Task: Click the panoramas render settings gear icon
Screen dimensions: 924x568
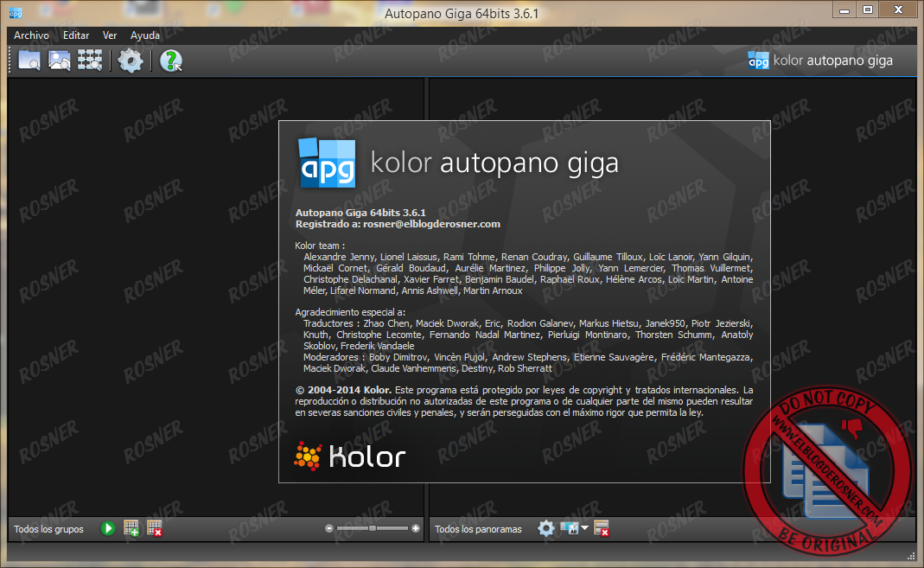Action: 546,528
